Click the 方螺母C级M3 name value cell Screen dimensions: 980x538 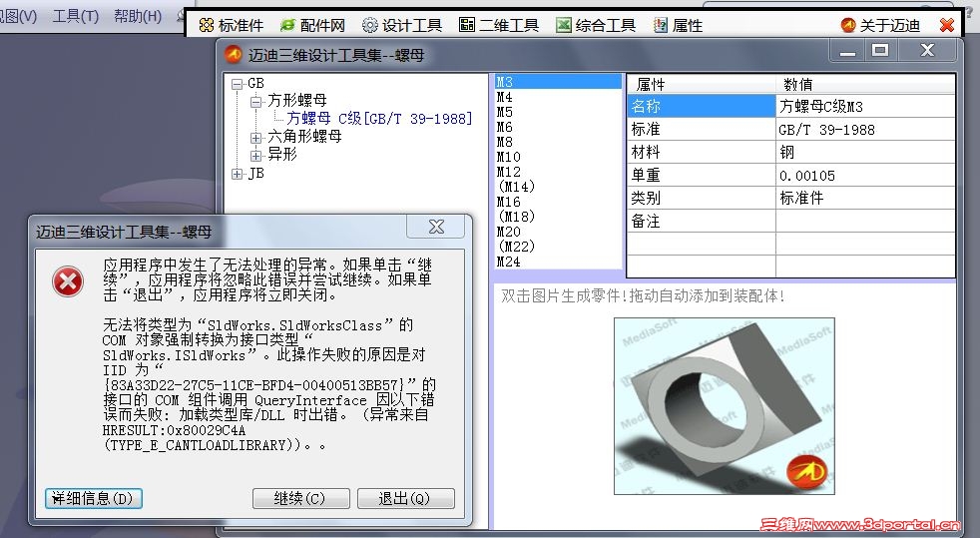click(x=865, y=106)
